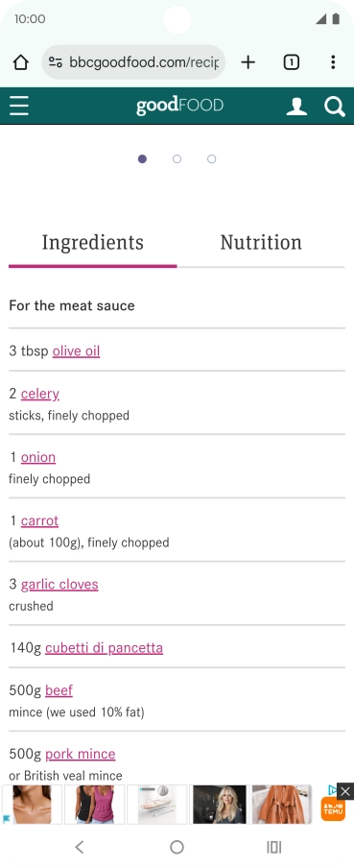354x868 pixels.
Task: Tap the orange coat ad thumbnail
Action: (x=282, y=805)
